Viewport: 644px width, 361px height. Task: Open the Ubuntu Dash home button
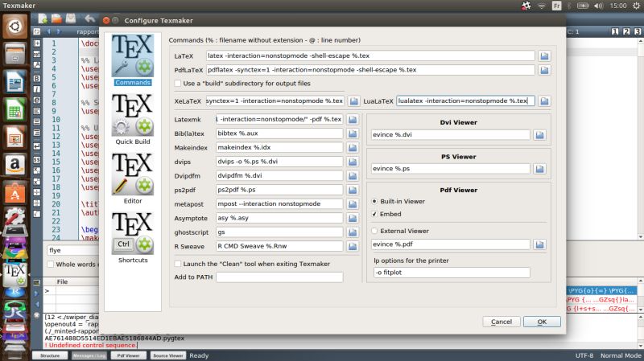pyautogui.click(x=14, y=27)
